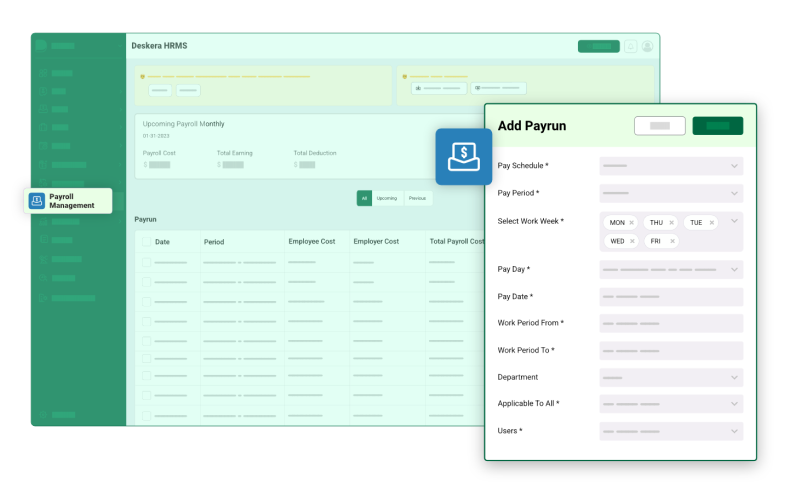Open the Applicable To All dropdown

(671, 404)
